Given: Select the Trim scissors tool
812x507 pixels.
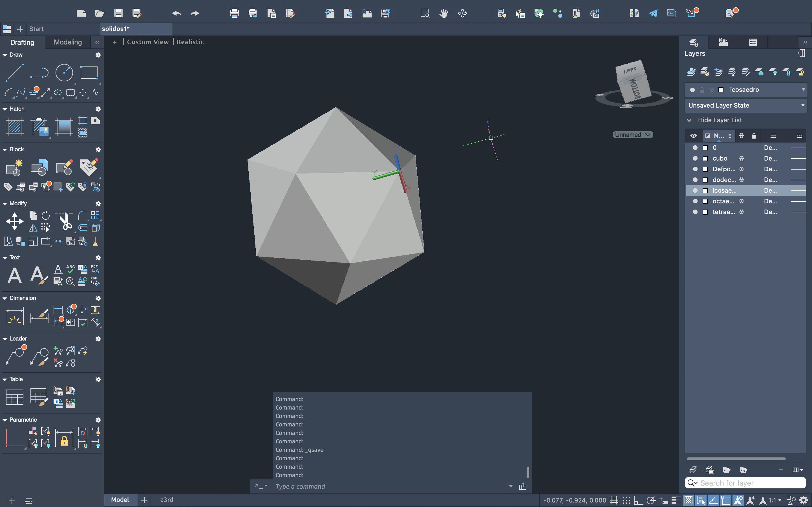Looking at the screenshot, I should 65,221.
